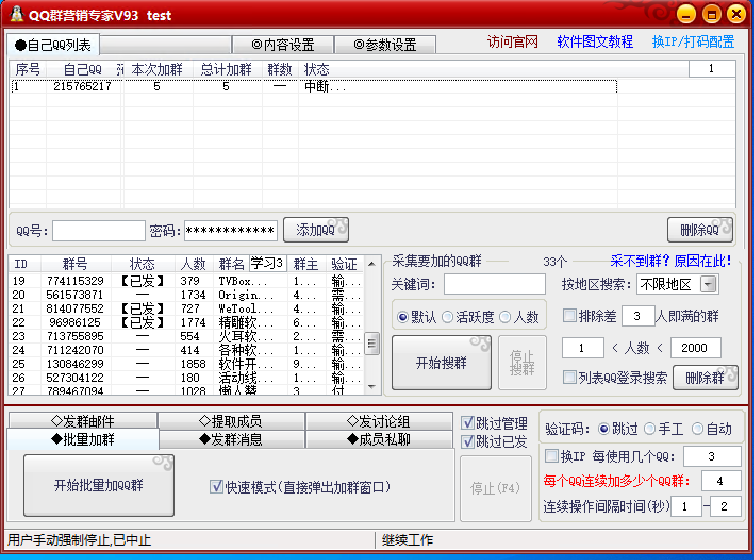This screenshot has height=560, width=754.
Task: Switch to the 发讨论组 tab
Action: point(379,421)
